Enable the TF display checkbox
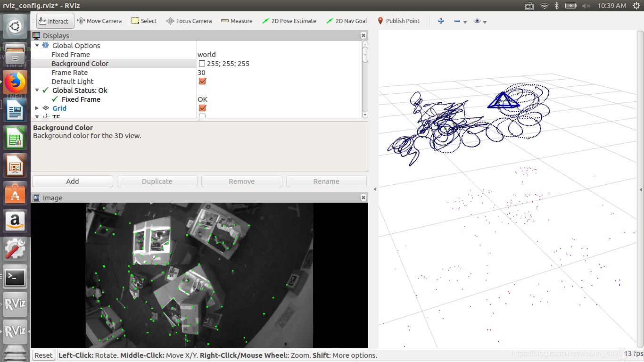The image size is (644, 362). coord(202,116)
